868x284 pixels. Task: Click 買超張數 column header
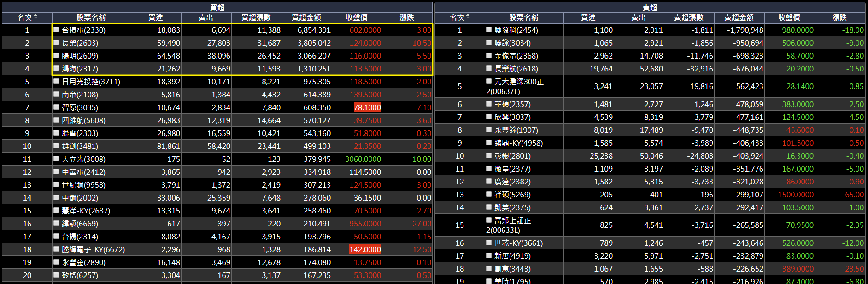256,18
